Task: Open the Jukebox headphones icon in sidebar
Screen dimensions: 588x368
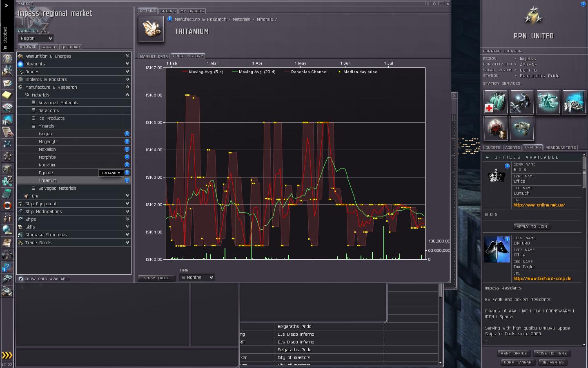Action: point(7,255)
